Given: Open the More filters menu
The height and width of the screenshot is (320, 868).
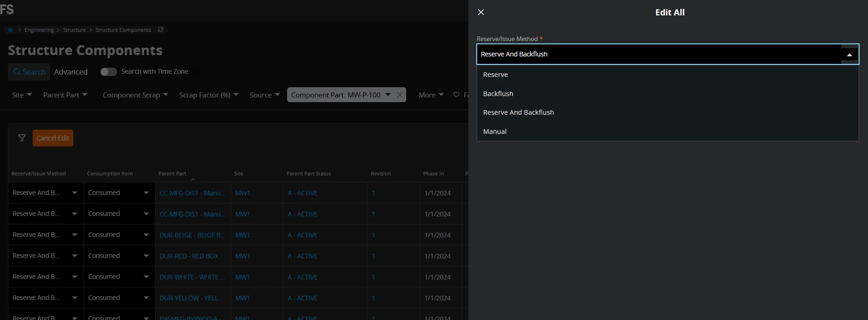Looking at the screenshot, I should coord(431,95).
